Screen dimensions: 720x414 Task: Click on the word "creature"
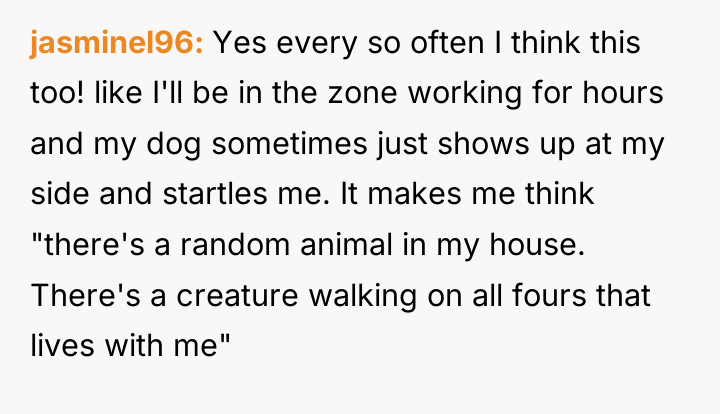[x=237, y=295]
